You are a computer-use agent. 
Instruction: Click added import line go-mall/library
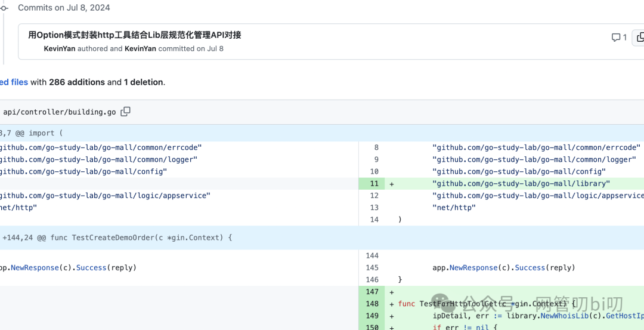[x=521, y=184]
